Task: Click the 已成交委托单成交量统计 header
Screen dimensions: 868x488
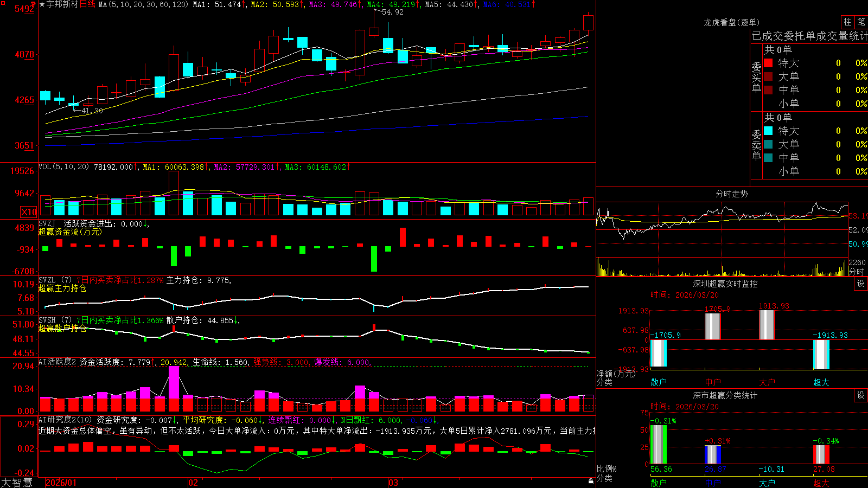Action: click(809, 36)
